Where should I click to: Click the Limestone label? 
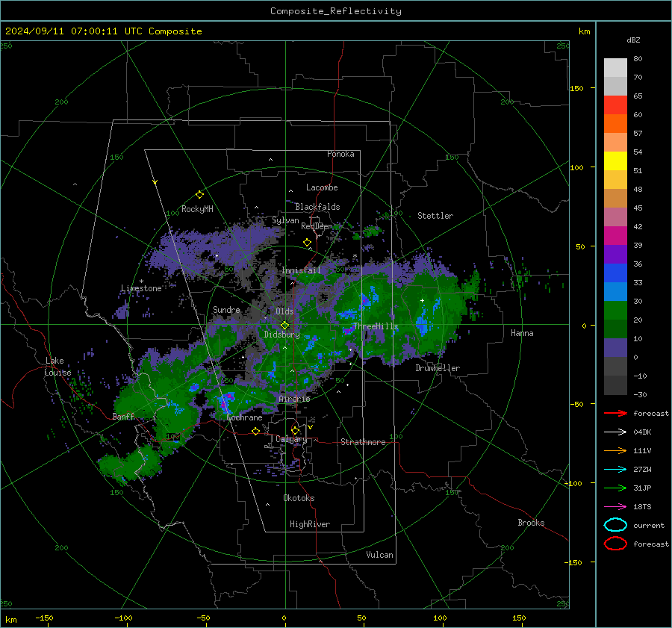[x=141, y=288]
